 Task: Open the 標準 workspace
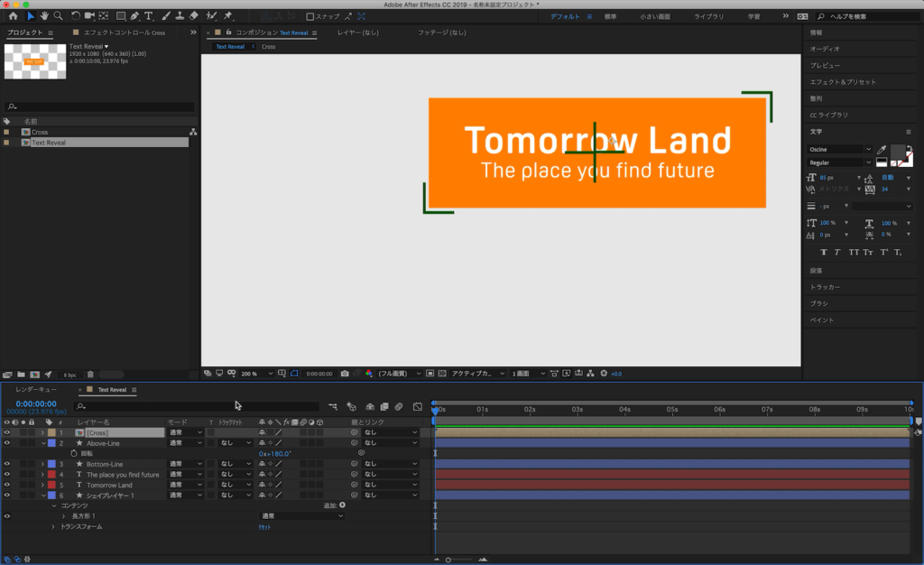tap(611, 16)
